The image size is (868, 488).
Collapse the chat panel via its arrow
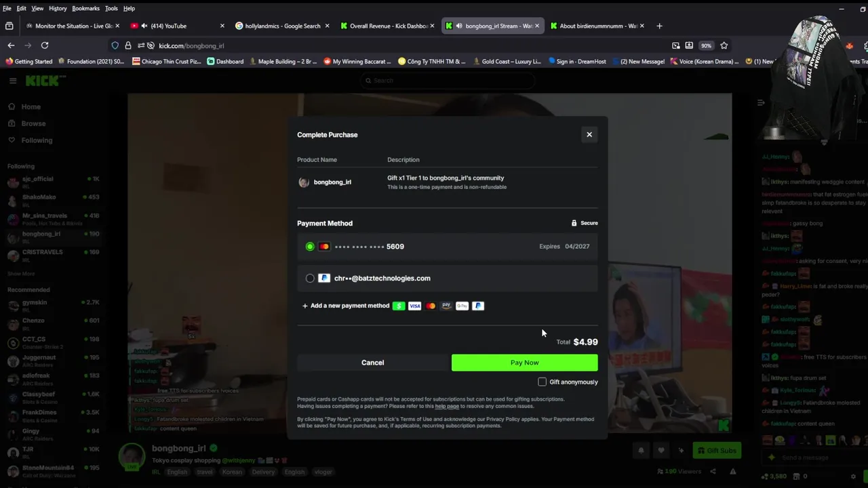point(761,103)
